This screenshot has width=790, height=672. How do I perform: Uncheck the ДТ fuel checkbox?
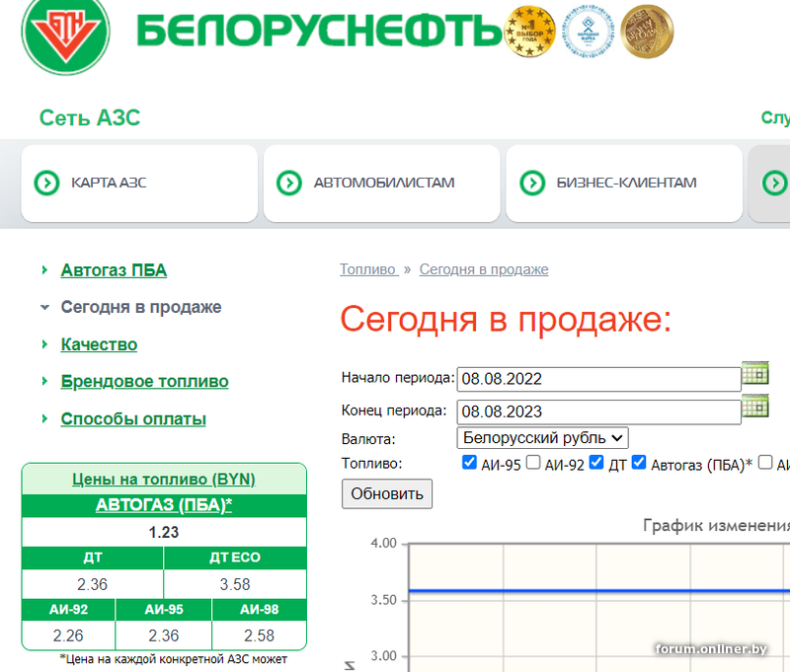[596, 462]
